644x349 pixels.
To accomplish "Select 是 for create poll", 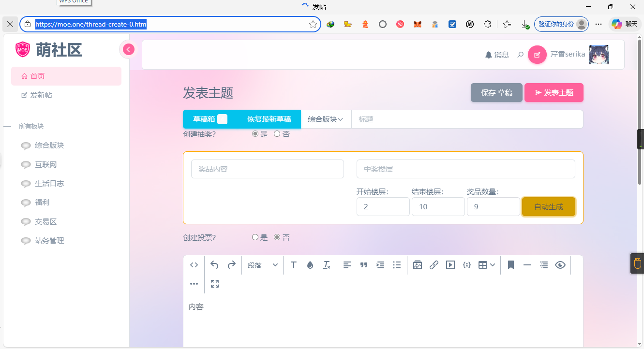I will (x=255, y=237).
